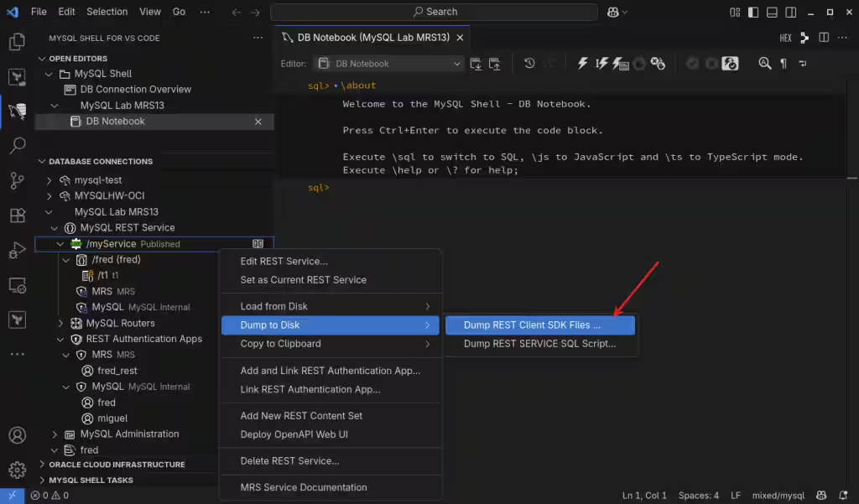Open the Explorer view in activity bar
859x504 pixels.
click(x=17, y=42)
